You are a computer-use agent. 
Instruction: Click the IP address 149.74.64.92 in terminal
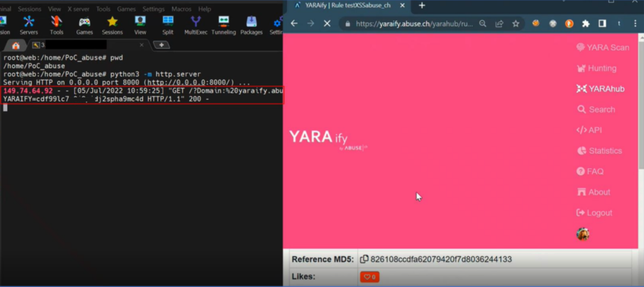click(28, 91)
